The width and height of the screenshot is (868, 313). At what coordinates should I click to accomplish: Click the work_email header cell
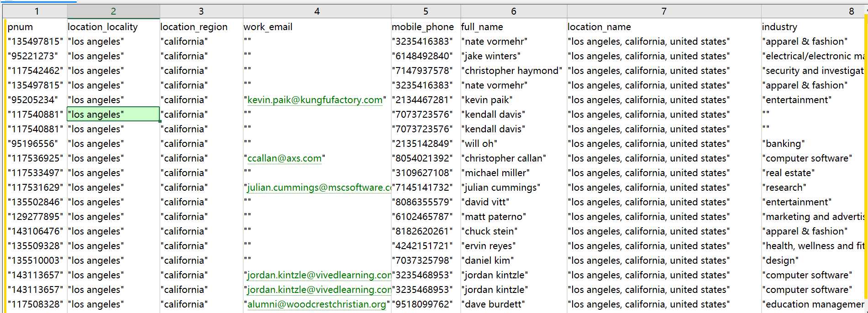tap(317, 27)
